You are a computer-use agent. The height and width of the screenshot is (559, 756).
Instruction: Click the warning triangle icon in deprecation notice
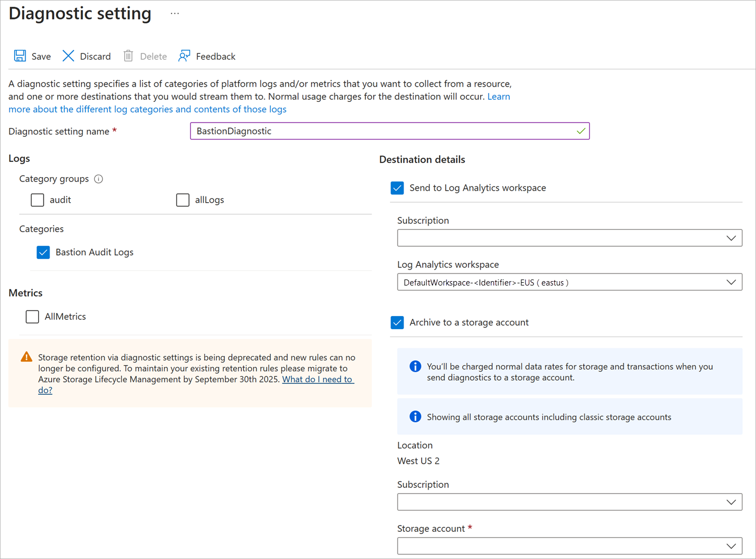pos(26,357)
